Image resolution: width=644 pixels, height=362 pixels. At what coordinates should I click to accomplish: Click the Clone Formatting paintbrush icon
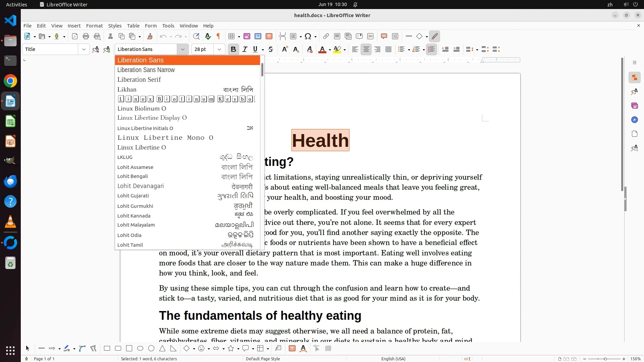[150, 37]
